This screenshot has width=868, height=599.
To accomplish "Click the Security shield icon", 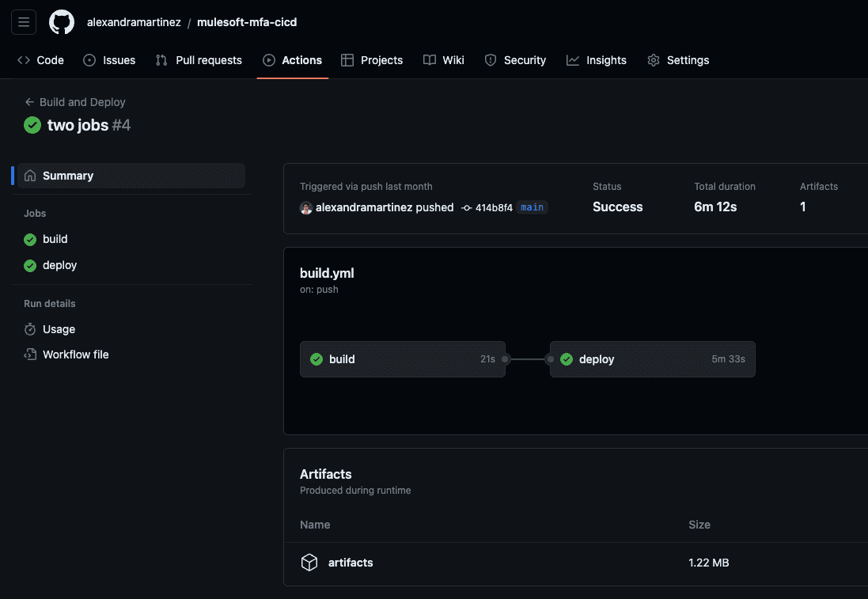I will [x=491, y=60].
